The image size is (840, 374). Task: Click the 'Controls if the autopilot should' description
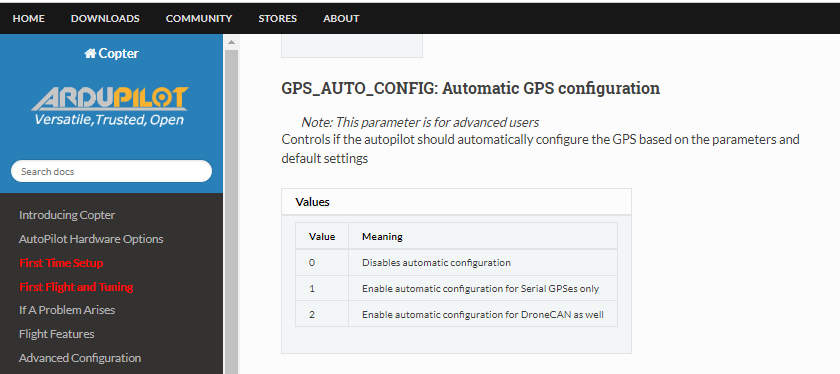click(x=540, y=149)
